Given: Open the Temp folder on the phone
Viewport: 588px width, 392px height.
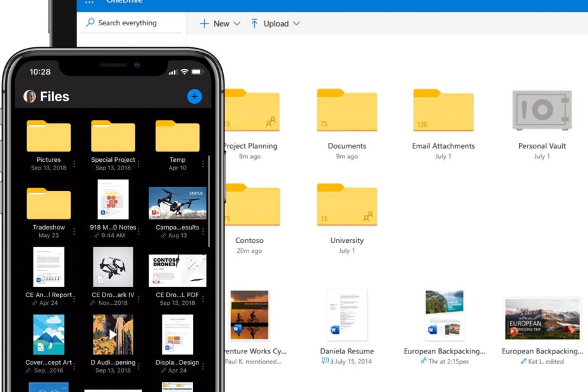Looking at the screenshot, I should click(x=178, y=136).
